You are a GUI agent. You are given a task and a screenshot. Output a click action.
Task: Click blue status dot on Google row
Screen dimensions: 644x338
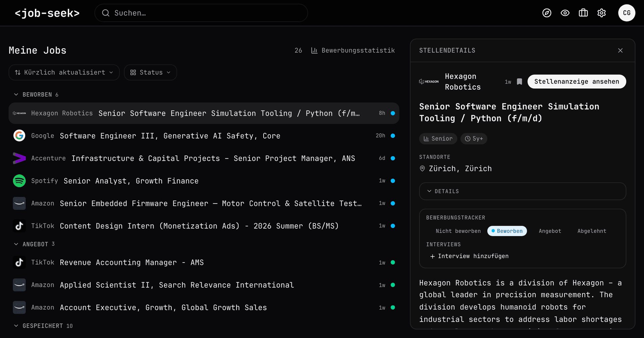[x=393, y=135]
